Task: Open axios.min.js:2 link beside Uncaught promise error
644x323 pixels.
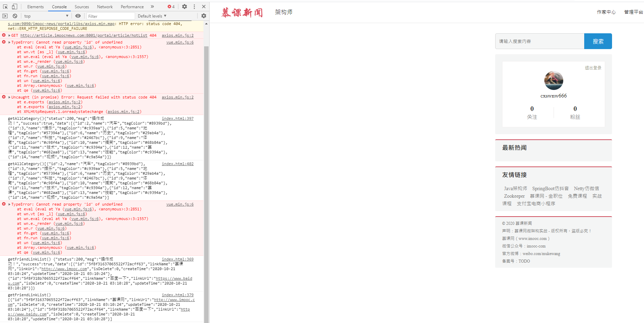Action: pyautogui.click(x=178, y=97)
